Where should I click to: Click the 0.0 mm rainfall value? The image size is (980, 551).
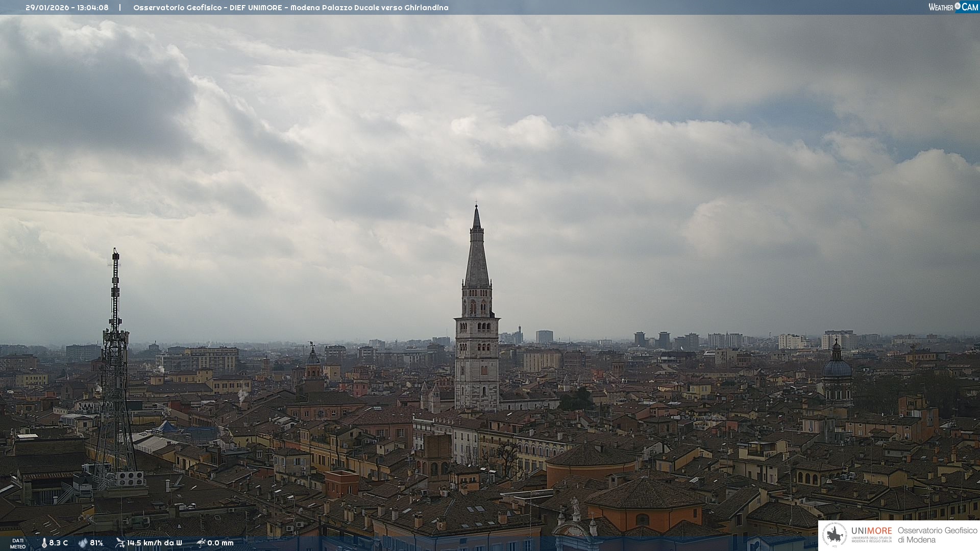[x=220, y=543]
